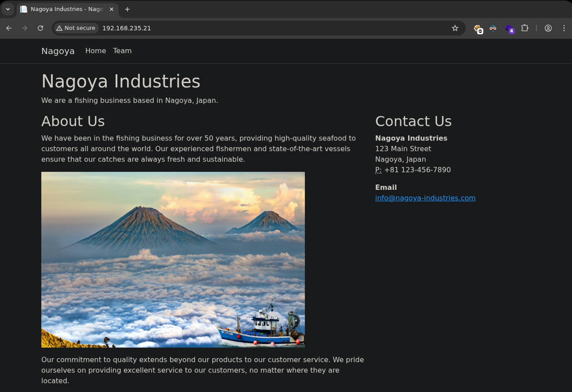572x392 pixels.
Task: Expand the tab search dropdown chevron
Action: point(8,9)
